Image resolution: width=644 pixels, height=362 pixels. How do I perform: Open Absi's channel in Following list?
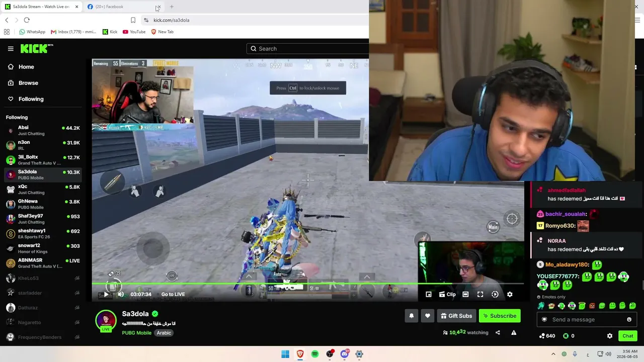click(43, 131)
